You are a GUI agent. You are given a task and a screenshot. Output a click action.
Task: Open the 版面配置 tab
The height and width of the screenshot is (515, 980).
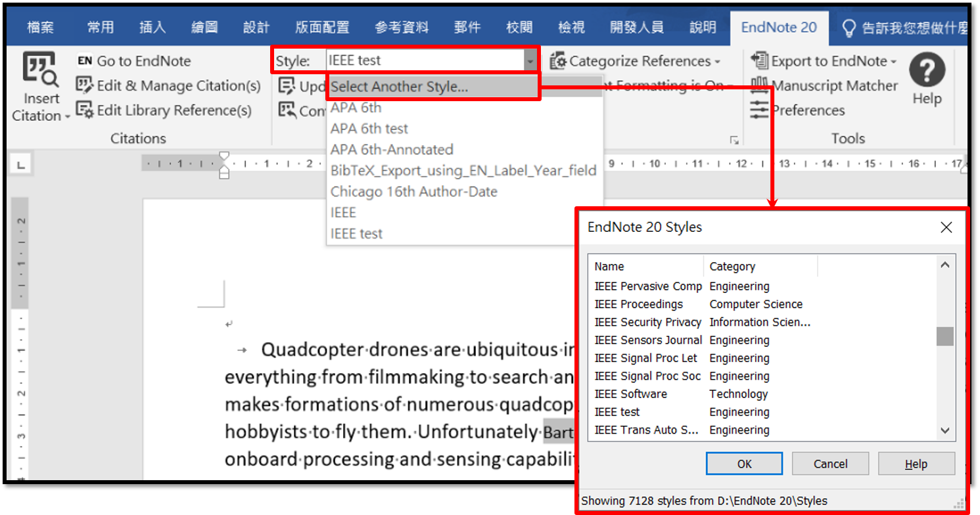[x=322, y=28]
